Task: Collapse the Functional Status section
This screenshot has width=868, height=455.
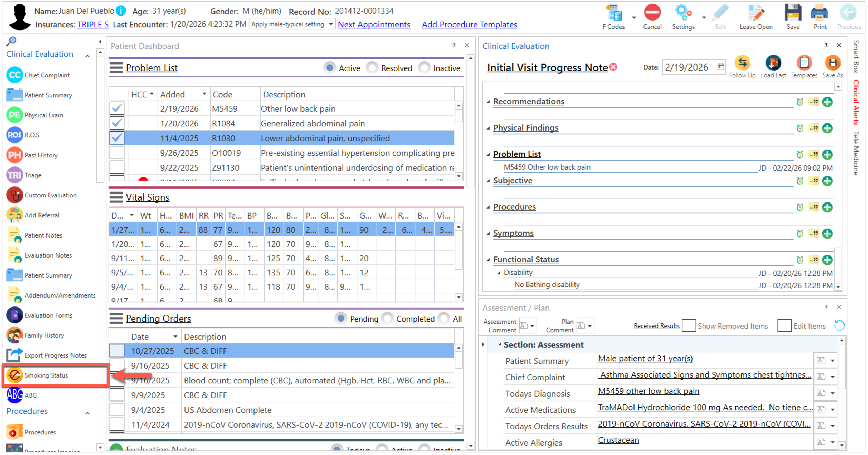Action: point(488,260)
